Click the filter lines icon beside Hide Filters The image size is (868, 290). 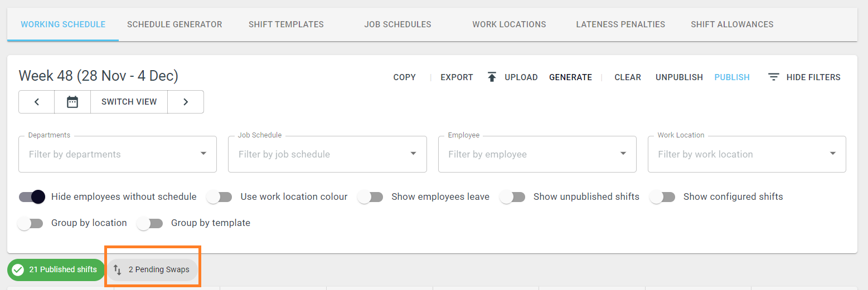point(773,77)
